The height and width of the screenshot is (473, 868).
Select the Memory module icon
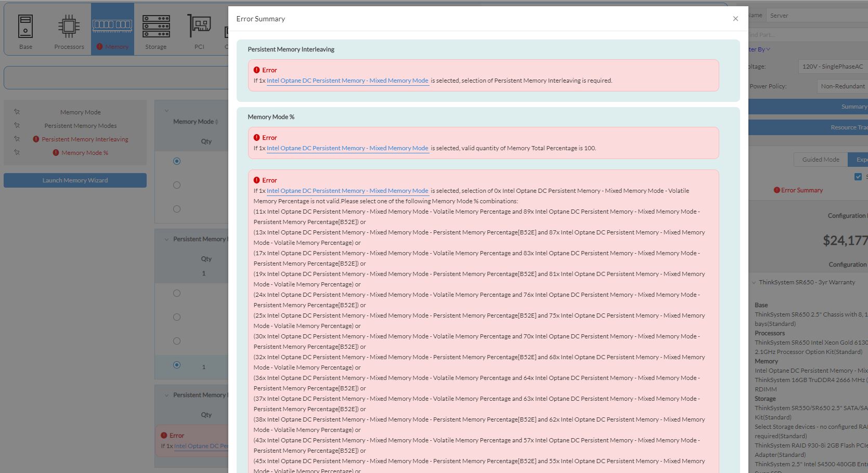[112, 25]
